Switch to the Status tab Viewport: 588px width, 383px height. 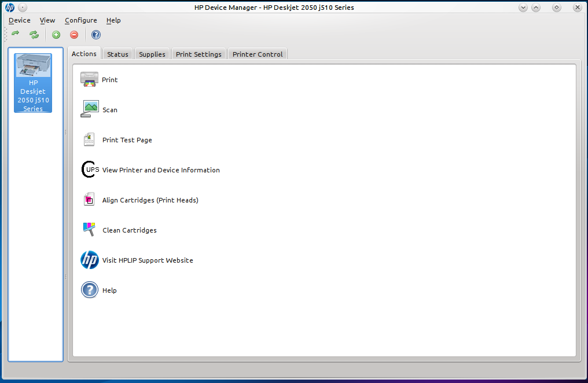point(117,54)
